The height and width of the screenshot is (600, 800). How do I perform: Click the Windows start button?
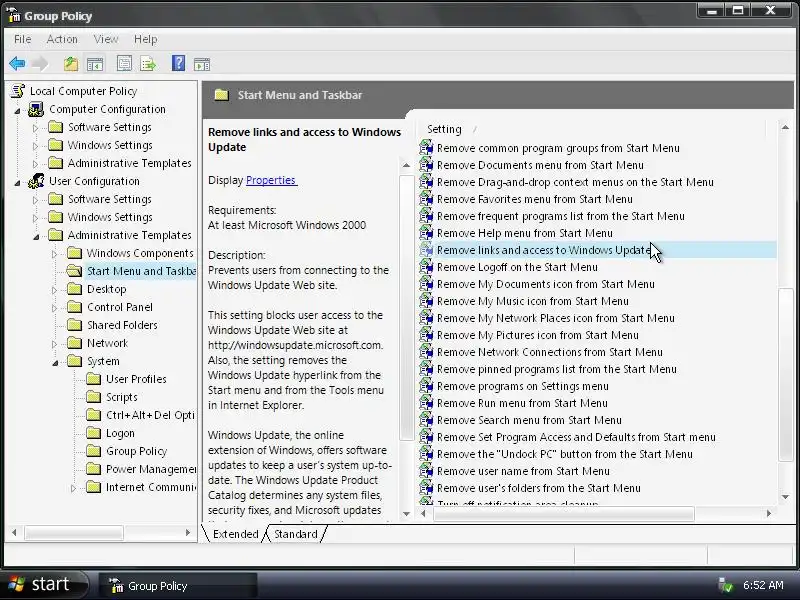pos(45,585)
